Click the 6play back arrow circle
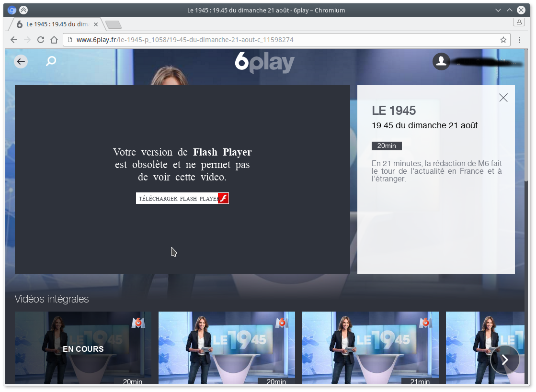This screenshot has height=392, width=536. coord(21,61)
